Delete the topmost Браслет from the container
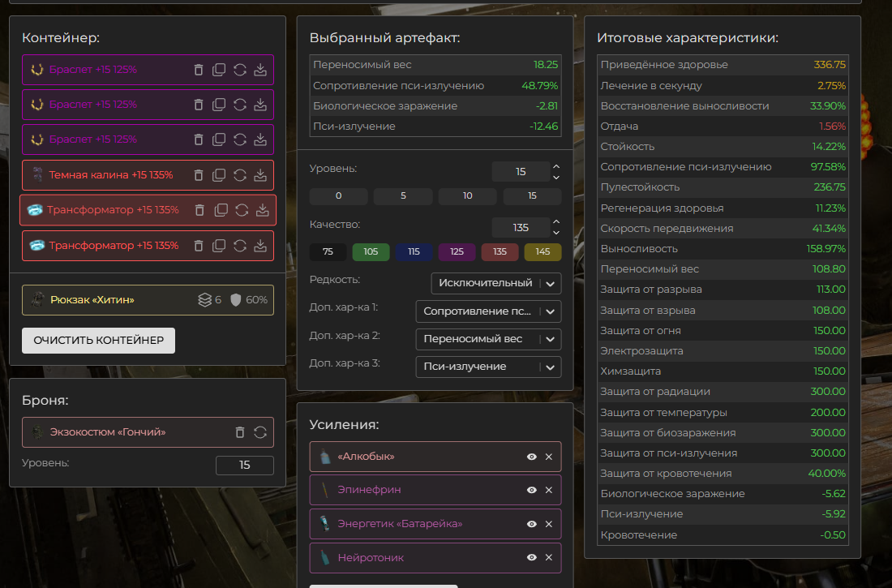 click(x=199, y=70)
